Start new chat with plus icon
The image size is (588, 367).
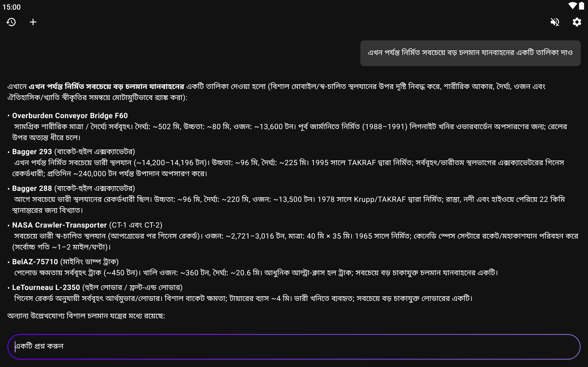33,22
